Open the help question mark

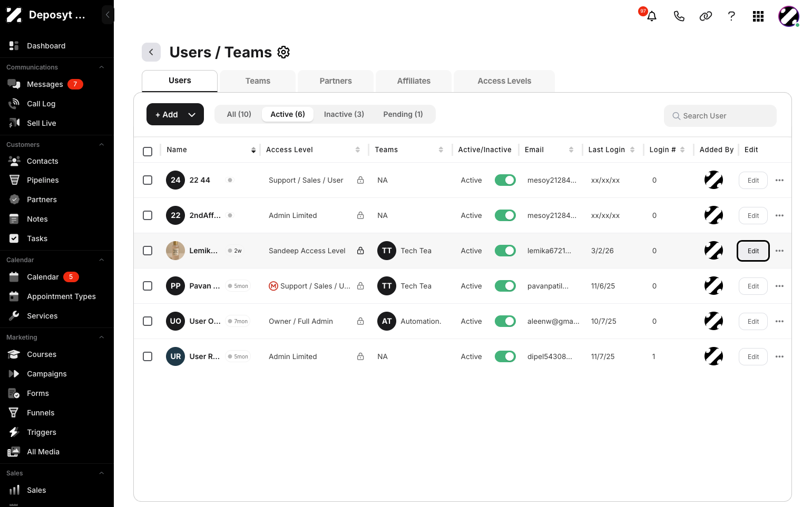(x=731, y=16)
